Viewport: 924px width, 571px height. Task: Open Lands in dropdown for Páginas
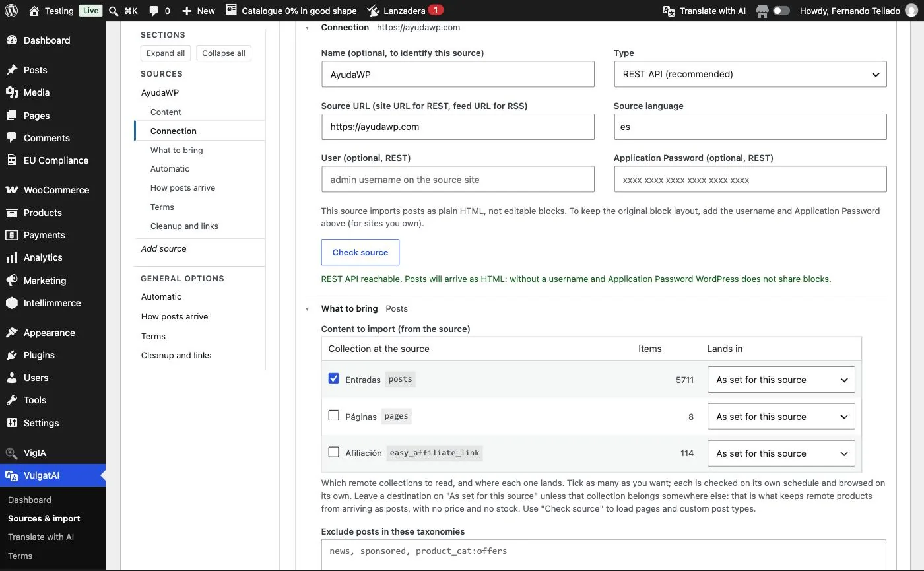coord(781,417)
